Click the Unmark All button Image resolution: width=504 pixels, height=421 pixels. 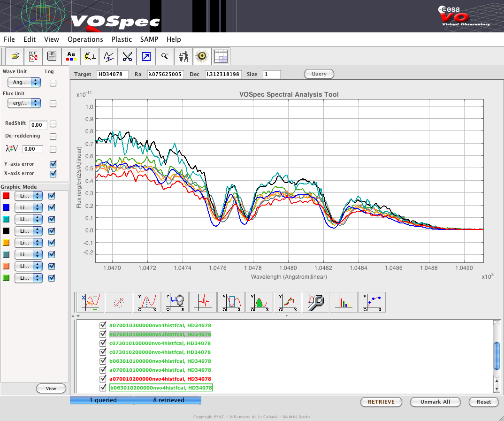point(435,402)
